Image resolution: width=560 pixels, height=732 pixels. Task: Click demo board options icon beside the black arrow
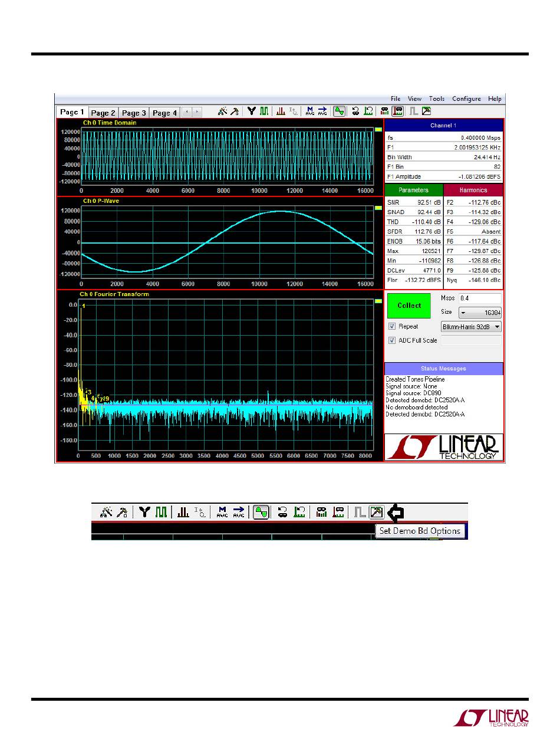[376, 513]
